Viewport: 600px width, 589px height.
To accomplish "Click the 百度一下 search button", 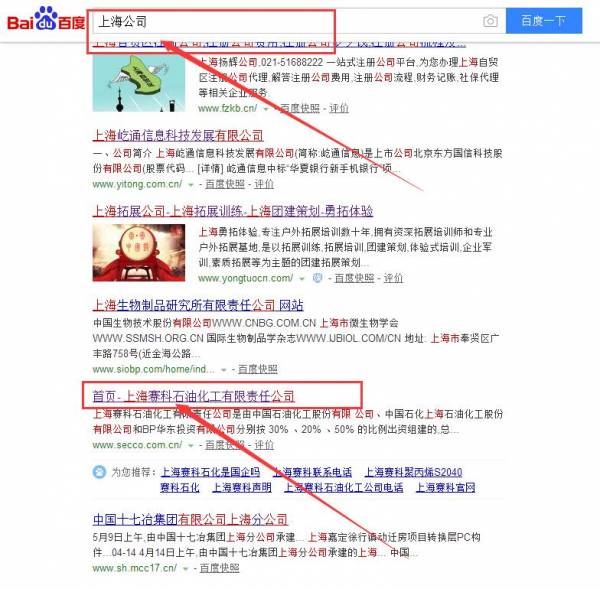I will click(544, 21).
